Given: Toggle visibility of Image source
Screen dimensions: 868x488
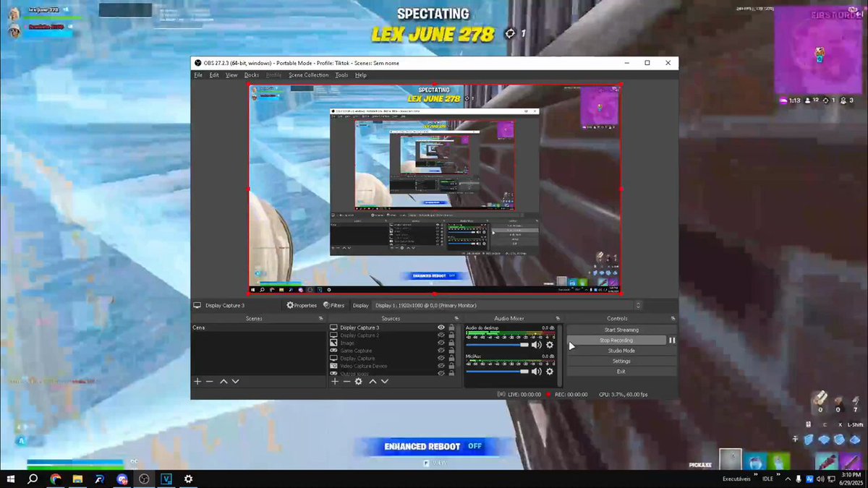Looking at the screenshot, I should tap(441, 343).
